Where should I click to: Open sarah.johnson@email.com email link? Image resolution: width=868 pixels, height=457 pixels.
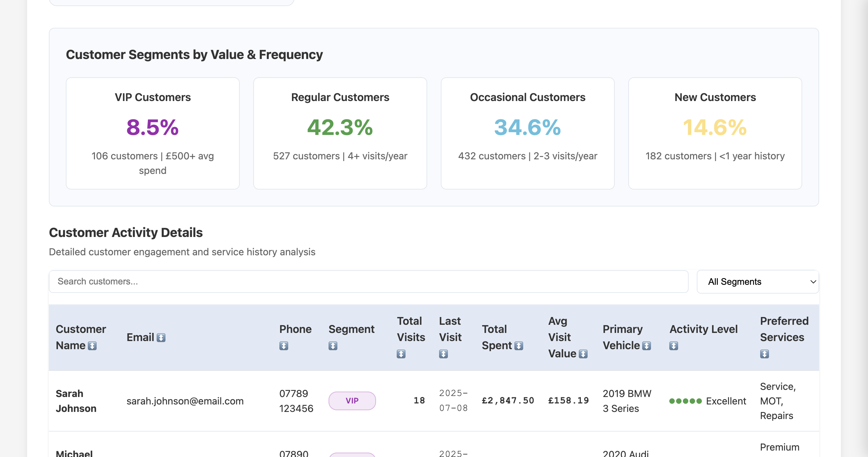185,401
